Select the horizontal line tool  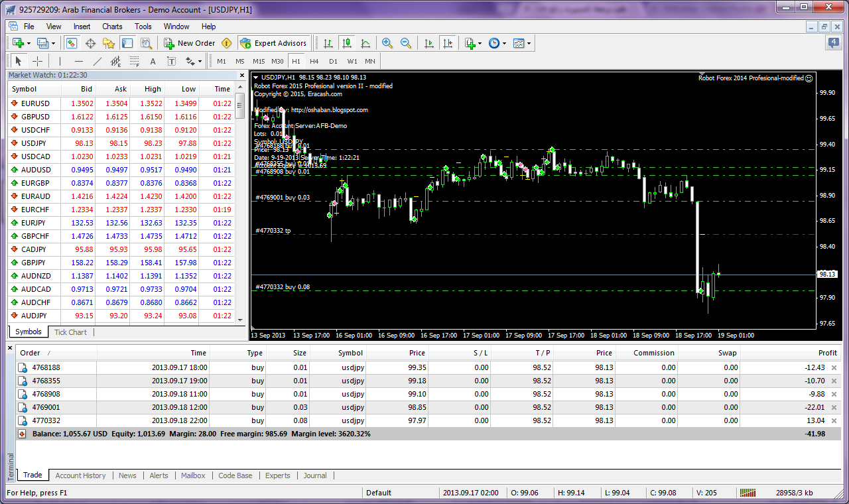coord(79,61)
